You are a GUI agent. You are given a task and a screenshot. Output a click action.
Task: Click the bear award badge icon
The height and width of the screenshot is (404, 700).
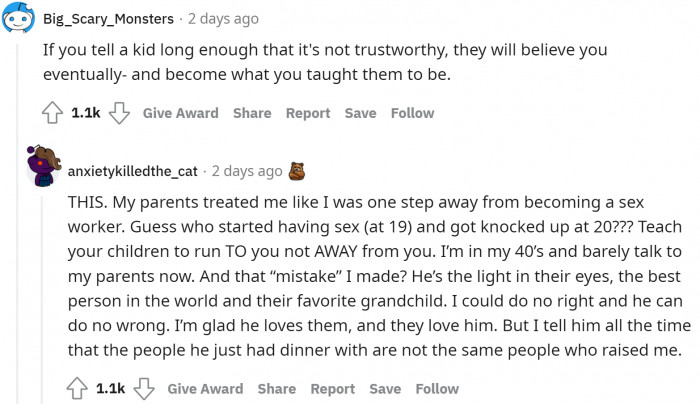click(296, 171)
